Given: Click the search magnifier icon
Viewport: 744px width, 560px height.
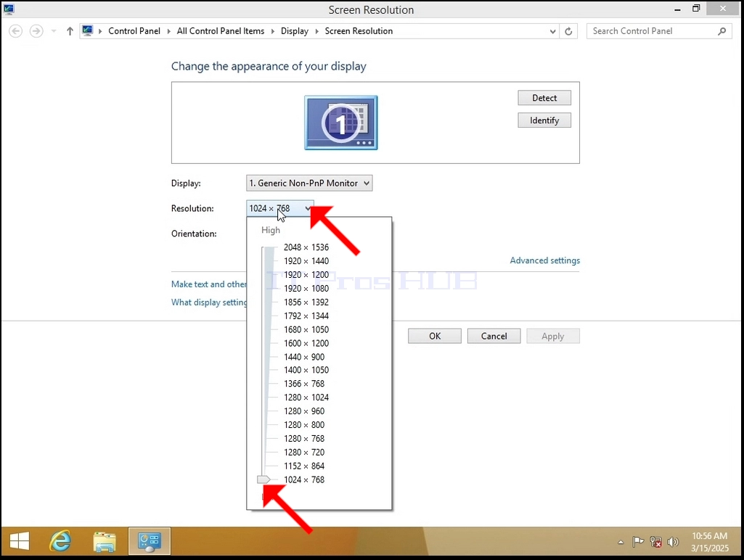Looking at the screenshot, I should (721, 31).
